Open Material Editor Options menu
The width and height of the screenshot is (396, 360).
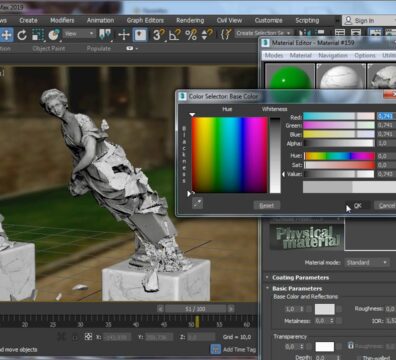click(365, 55)
